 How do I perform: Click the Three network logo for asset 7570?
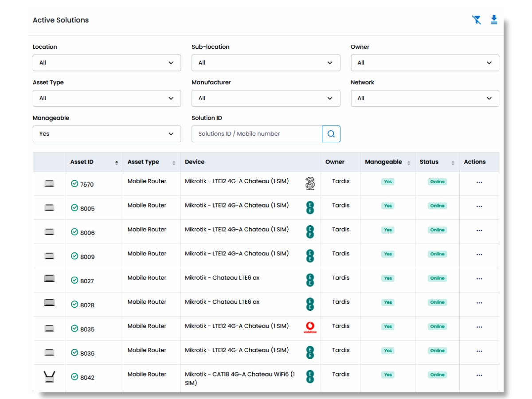pyautogui.click(x=310, y=184)
